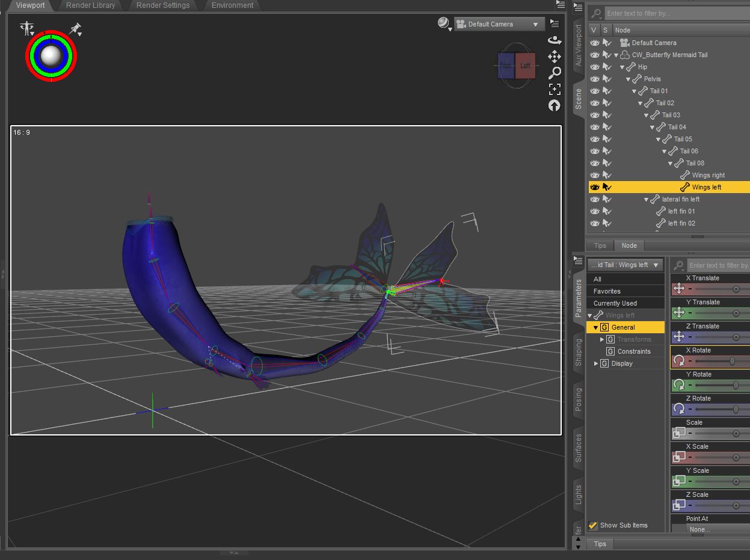
Task: Open the Environment tab
Action: coord(232,5)
